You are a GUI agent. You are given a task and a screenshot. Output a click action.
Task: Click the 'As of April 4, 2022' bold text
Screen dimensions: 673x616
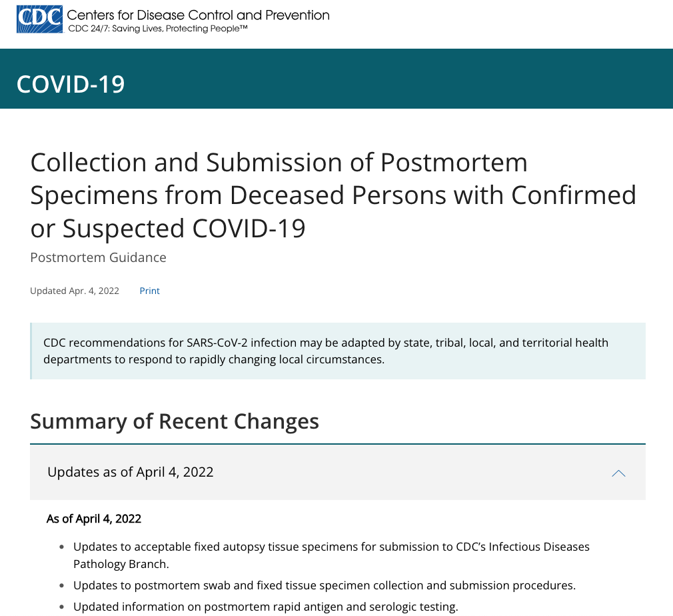(94, 519)
